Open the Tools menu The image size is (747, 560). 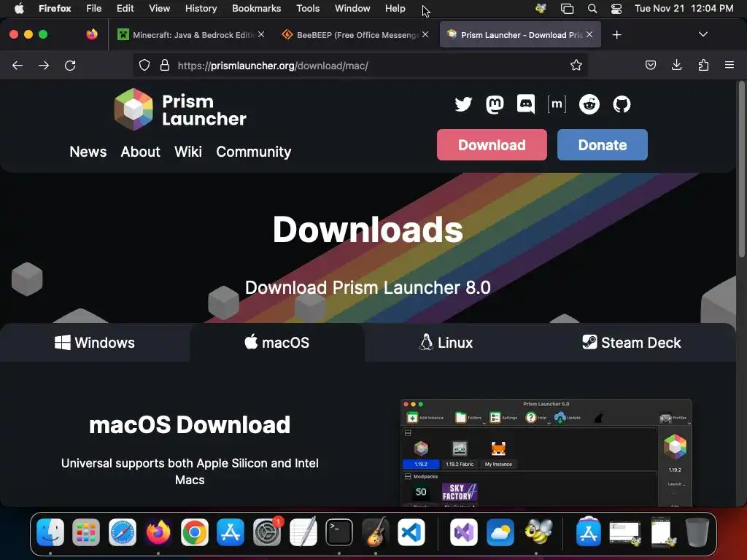[x=308, y=9]
